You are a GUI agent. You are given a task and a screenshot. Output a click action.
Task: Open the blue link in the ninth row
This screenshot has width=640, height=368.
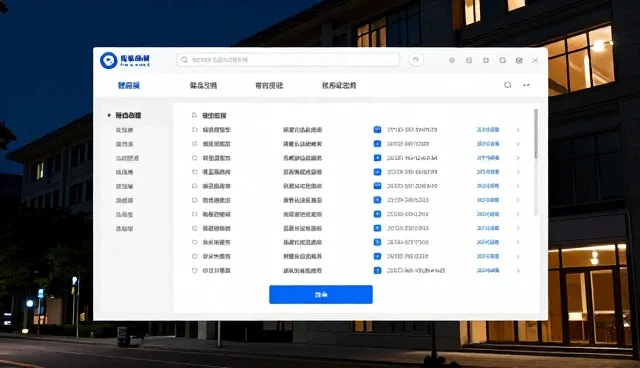point(488,242)
